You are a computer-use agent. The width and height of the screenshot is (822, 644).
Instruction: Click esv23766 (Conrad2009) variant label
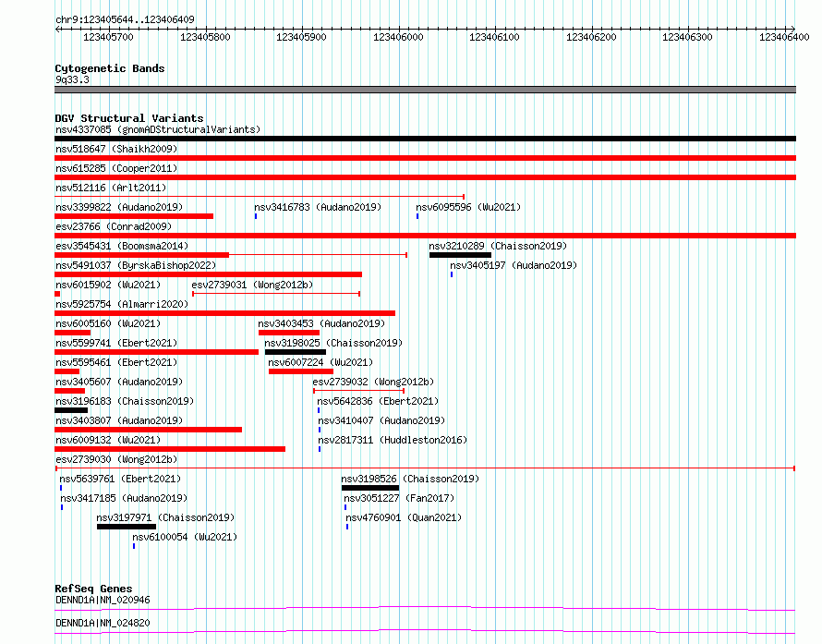[x=114, y=226]
